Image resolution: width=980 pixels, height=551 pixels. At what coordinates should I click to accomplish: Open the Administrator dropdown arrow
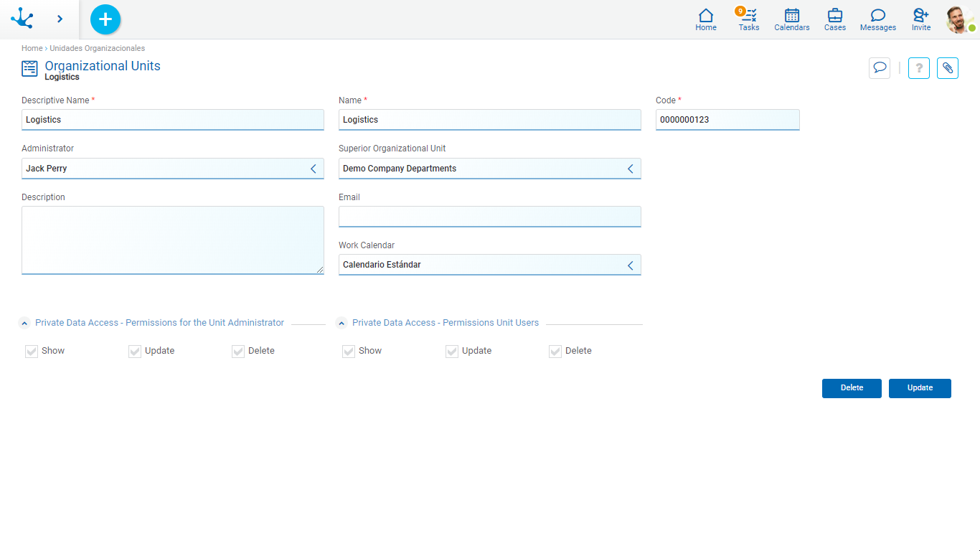coord(313,169)
